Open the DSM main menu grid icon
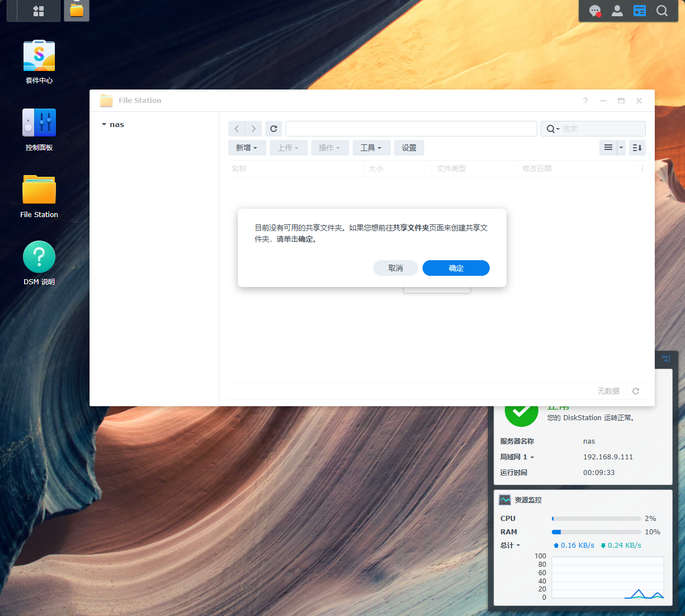This screenshot has height=616, width=685. click(39, 11)
